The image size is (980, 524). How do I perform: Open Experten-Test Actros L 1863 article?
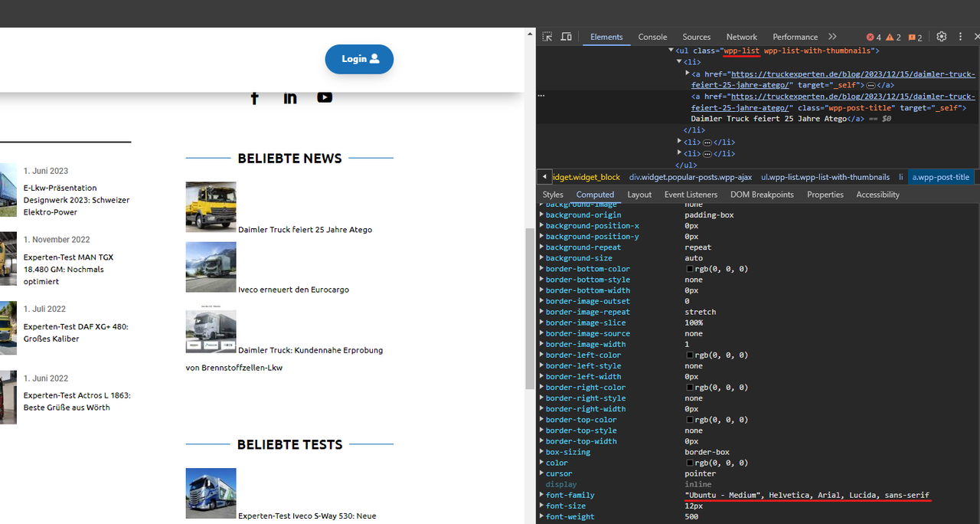(77, 401)
